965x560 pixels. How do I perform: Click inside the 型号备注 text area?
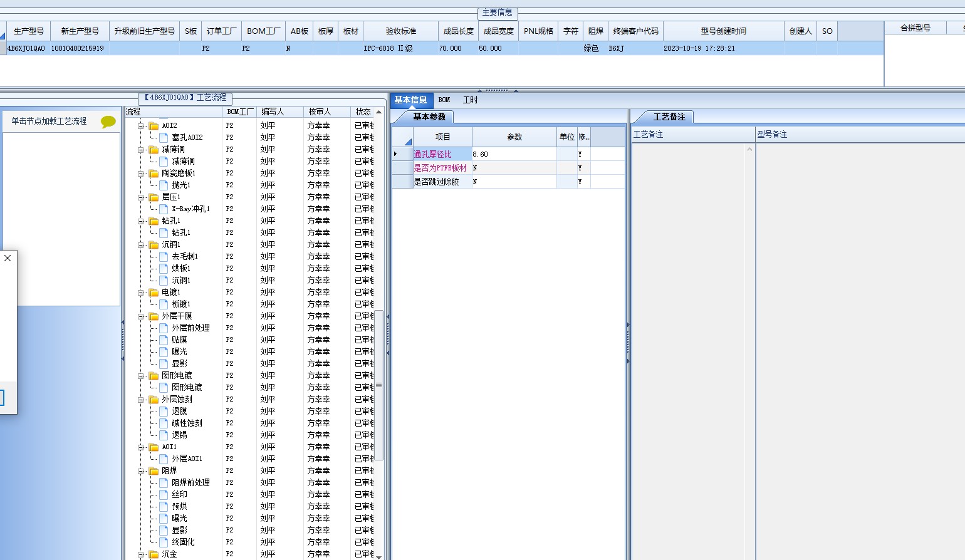tap(860, 351)
